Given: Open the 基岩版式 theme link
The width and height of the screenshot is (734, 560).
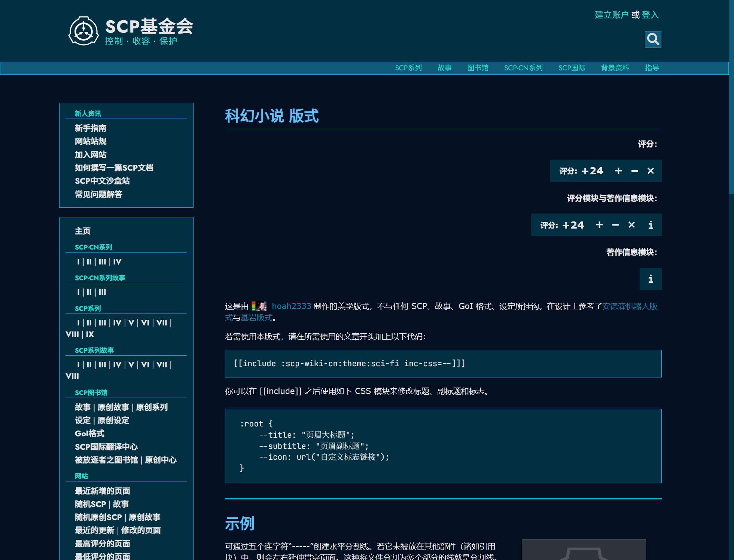Looking at the screenshot, I should pyautogui.click(x=256, y=318).
